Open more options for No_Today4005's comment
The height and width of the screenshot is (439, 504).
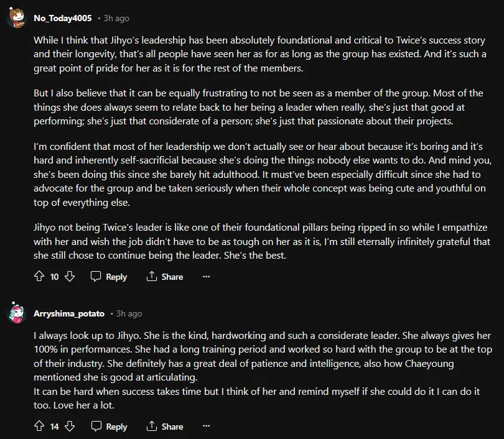pos(207,277)
